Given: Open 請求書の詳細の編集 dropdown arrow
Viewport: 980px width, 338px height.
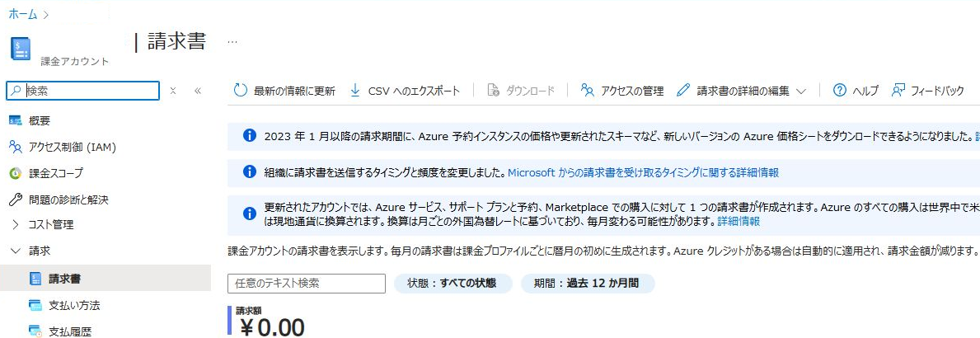Looking at the screenshot, I should tap(801, 92).
